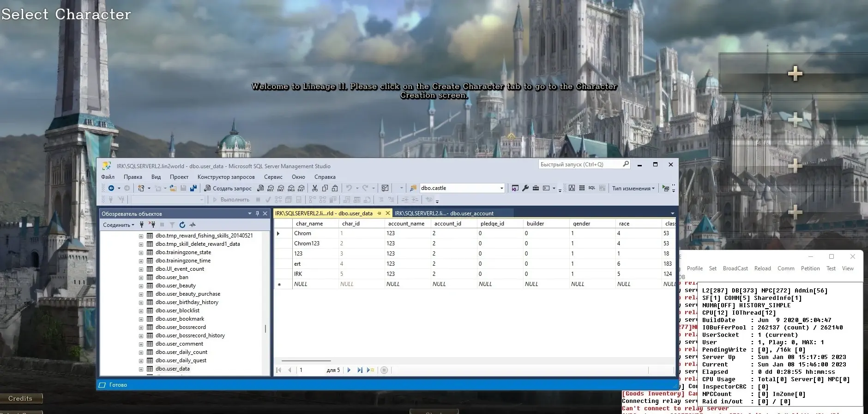Open the Файл menu
The image size is (868, 414).
(x=108, y=177)
